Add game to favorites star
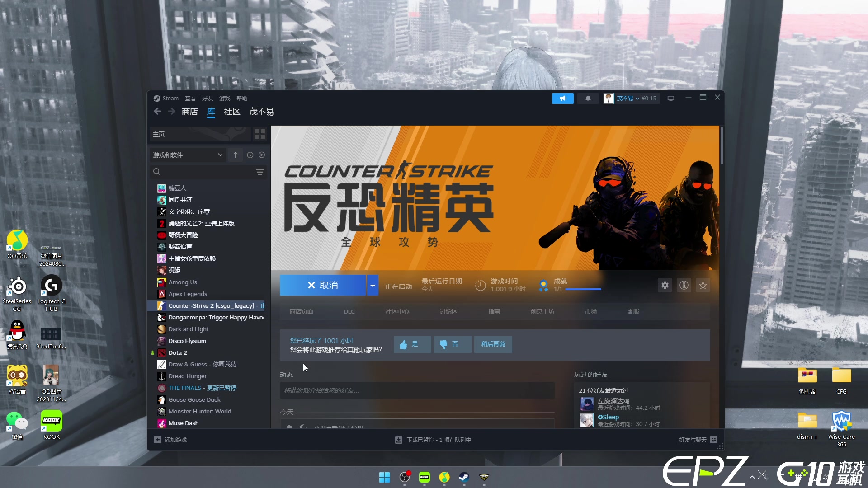 coord(703,285)
